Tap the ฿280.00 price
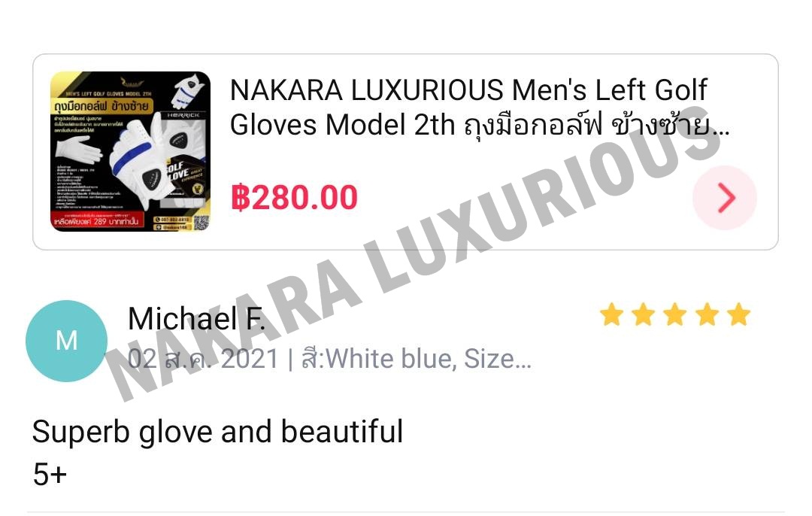This screenshot has height=516, width=812. [294, 197]
